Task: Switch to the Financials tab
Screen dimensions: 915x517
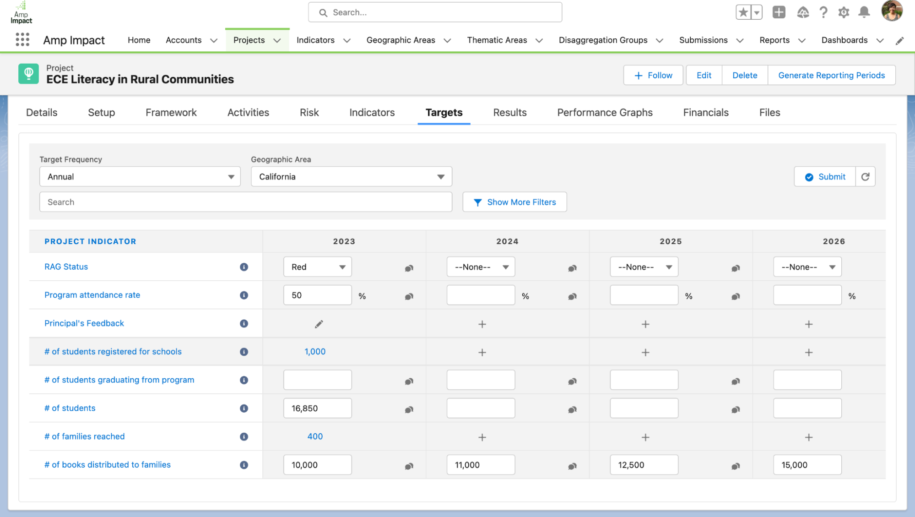Action: pos(706,113)
